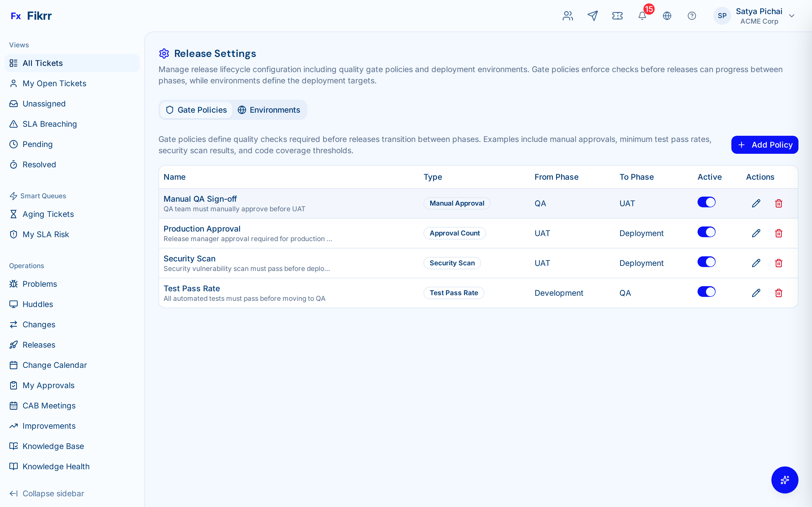Delete the Test Pass Rate policy via trash icon

click(778, 293)
